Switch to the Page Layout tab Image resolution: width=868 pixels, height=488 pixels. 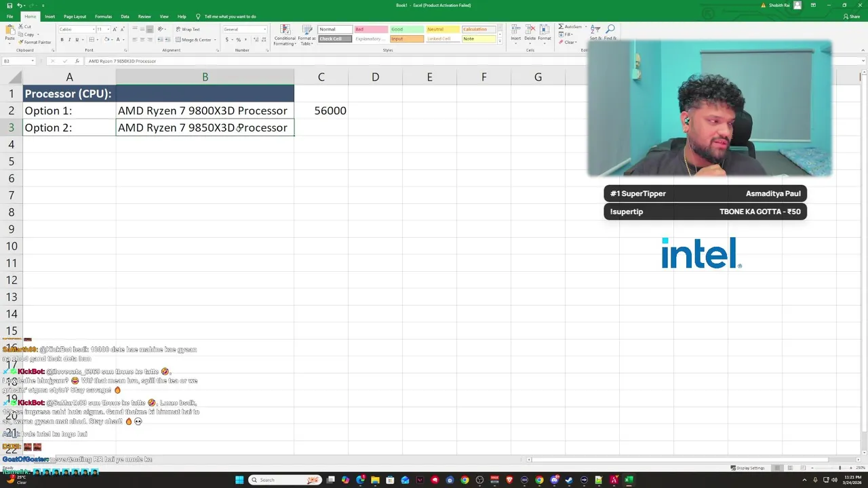click(75, 16)
